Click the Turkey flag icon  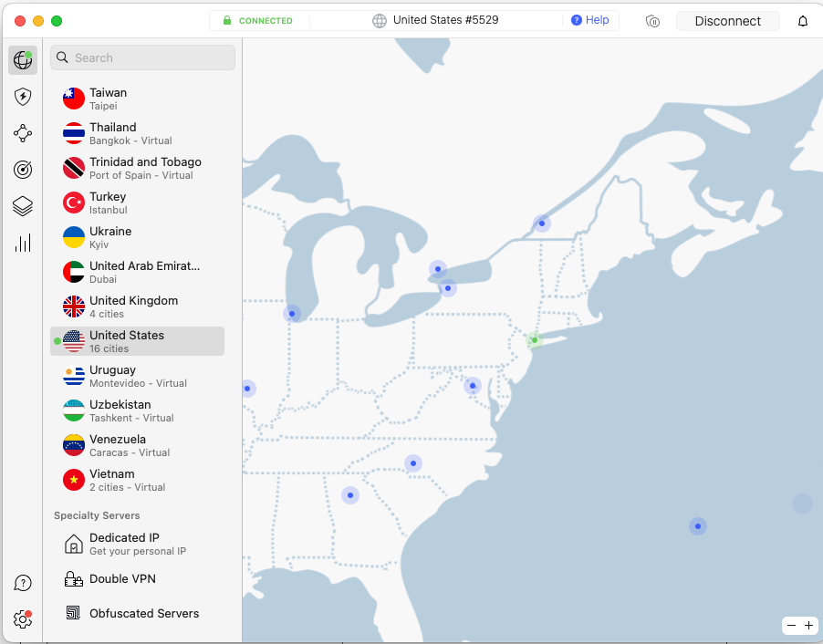point(74,203)
